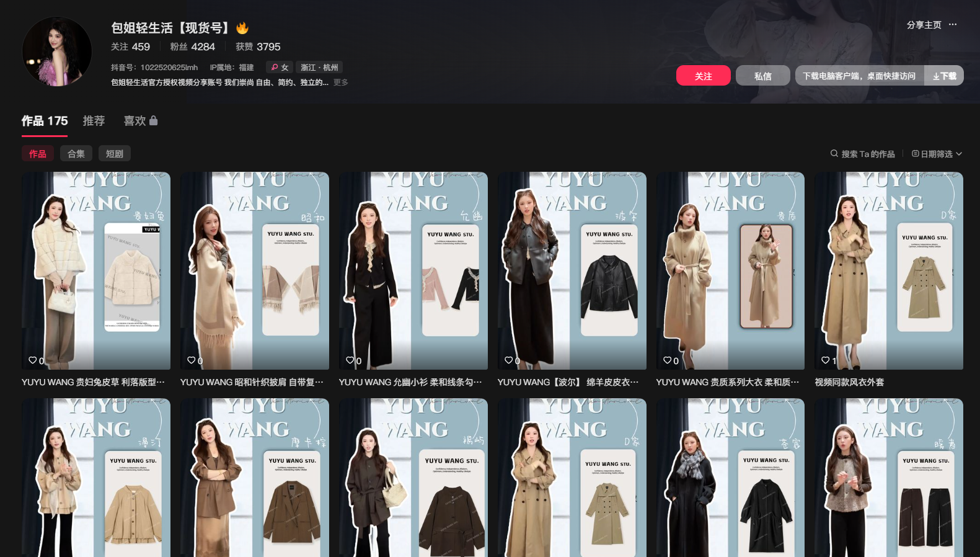Open the 贵质系列大衣 video thumbnail
Image resolution: width=980 pixels, height=557 pixels.
pos(730,270)
